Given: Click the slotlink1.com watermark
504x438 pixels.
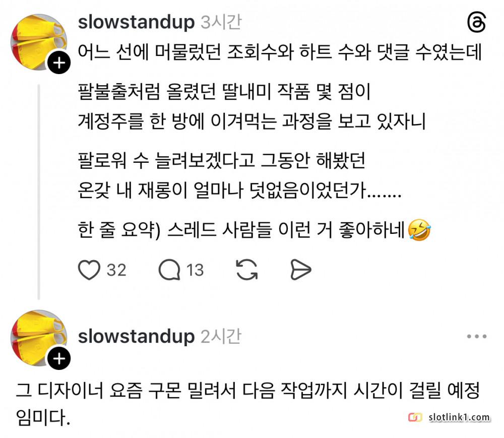Looking at the screenshot, I should (450, 417).
